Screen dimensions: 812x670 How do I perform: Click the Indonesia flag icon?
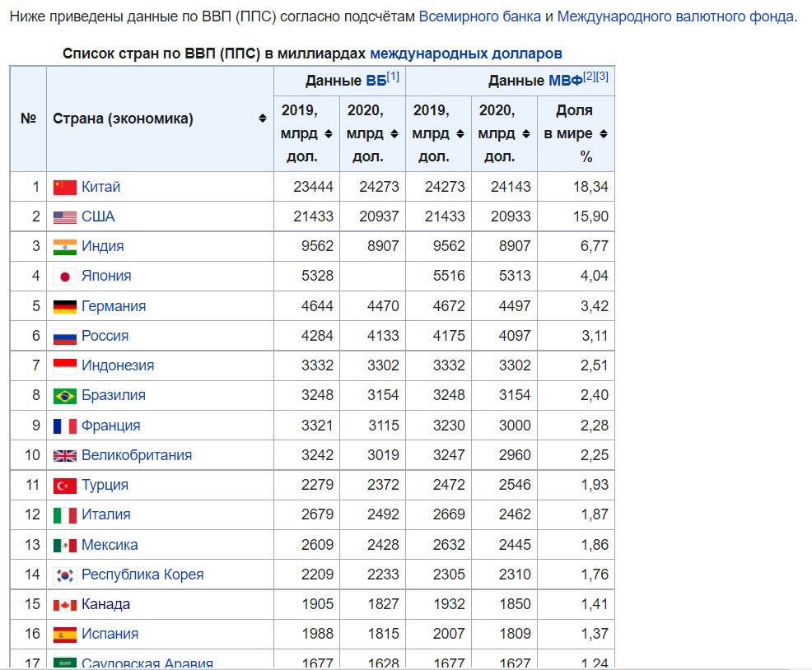pos(65,366)
